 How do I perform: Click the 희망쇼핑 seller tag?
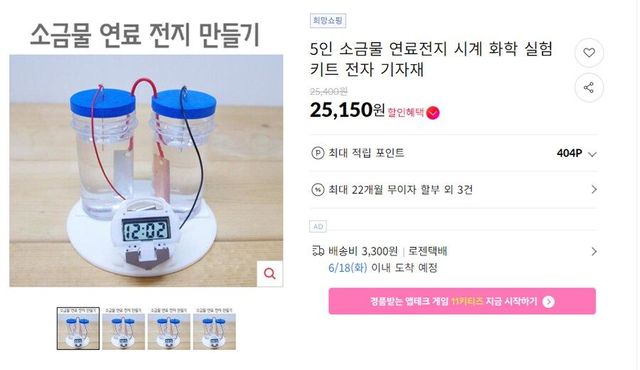pyautogui.click(x=328, y=20)
